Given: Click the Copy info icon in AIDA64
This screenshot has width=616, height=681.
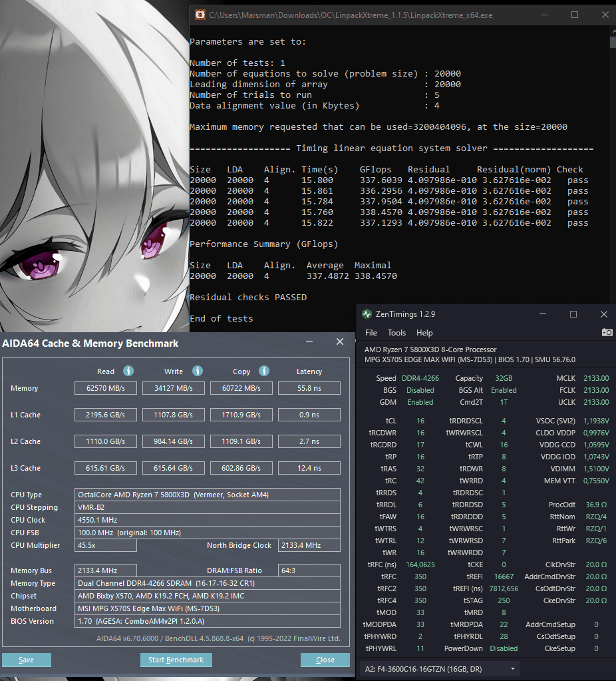Looking at the screenshot, I should pyautogui.click(x=264, y=371).
